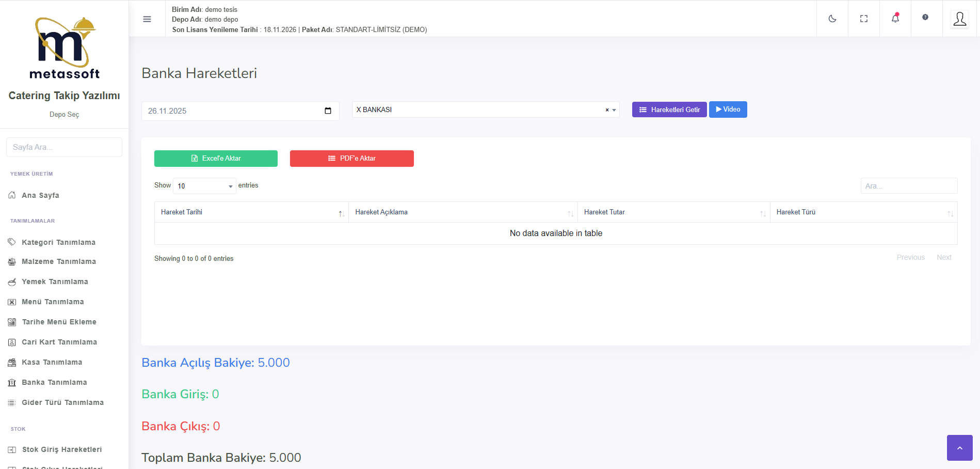Open the notifications bell
This screenshot has height=469, width=980.
click(x=895, y=19)
